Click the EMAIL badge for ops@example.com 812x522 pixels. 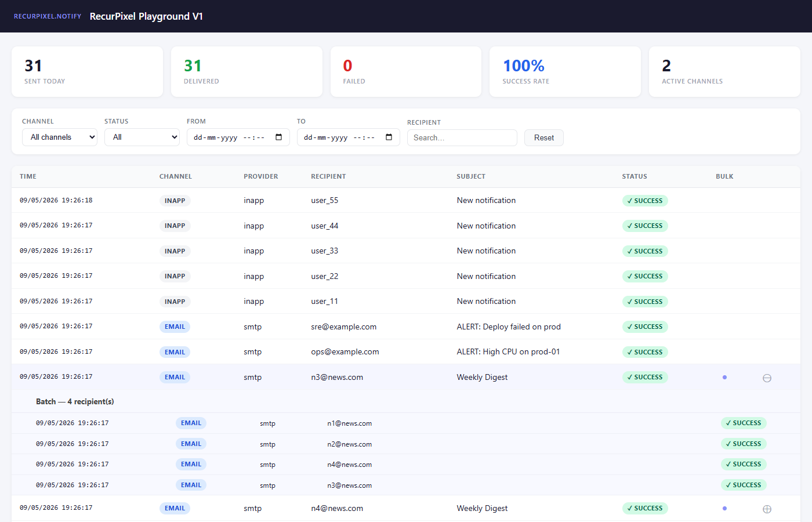175,352
